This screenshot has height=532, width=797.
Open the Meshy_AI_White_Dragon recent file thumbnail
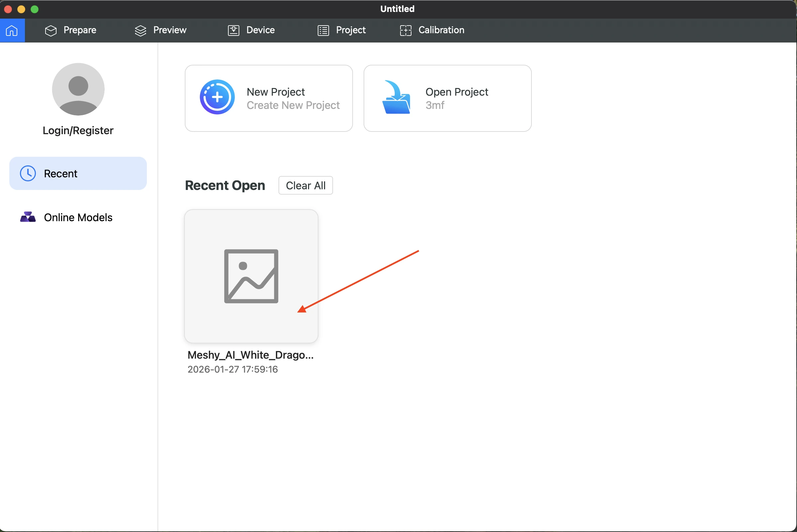point(251,276)
